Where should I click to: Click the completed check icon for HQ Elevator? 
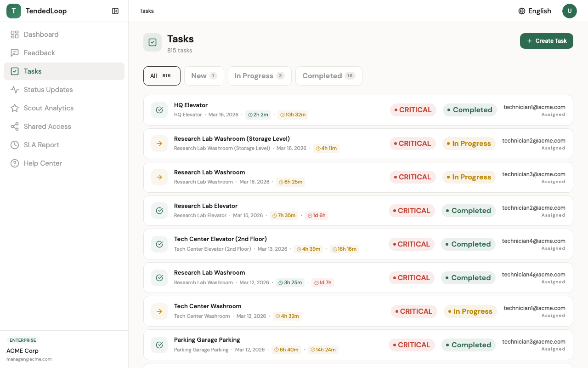tap(159, 110)
